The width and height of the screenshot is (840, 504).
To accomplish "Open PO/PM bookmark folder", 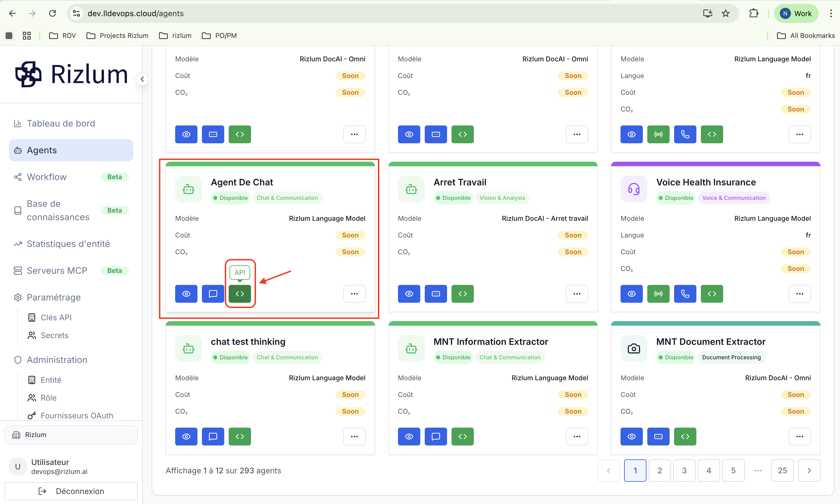I will click(x=219, y=35).
